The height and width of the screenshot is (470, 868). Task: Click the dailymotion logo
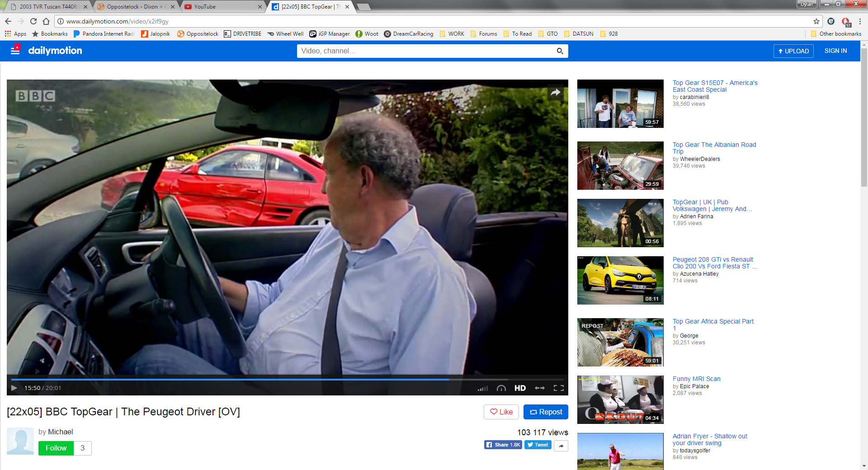(x=55, y=51)
